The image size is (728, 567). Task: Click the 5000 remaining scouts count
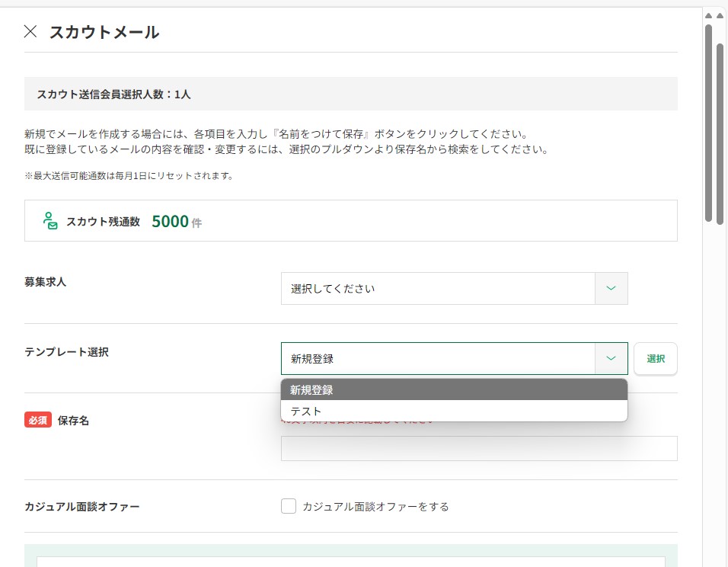click(171, 221)
